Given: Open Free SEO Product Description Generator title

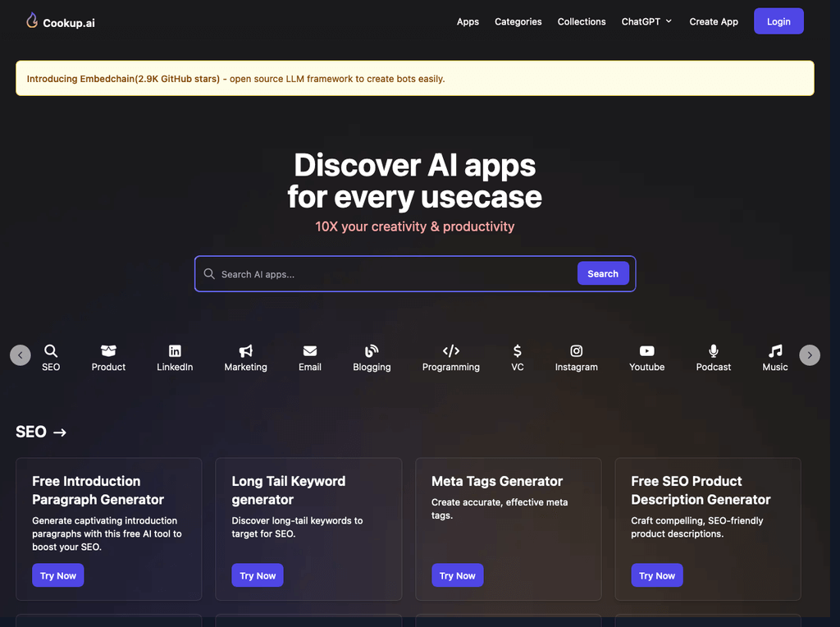Looking at the screenshot, I should coord(701,490).
